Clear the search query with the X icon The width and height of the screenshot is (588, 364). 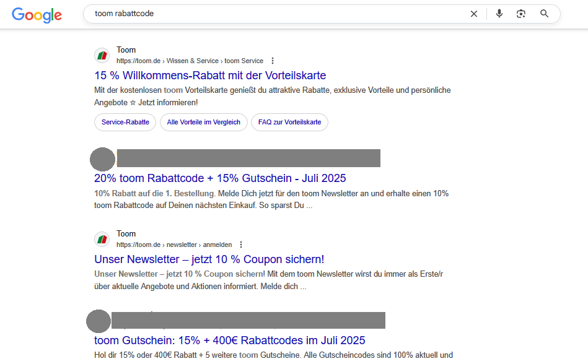pos(474,14)
